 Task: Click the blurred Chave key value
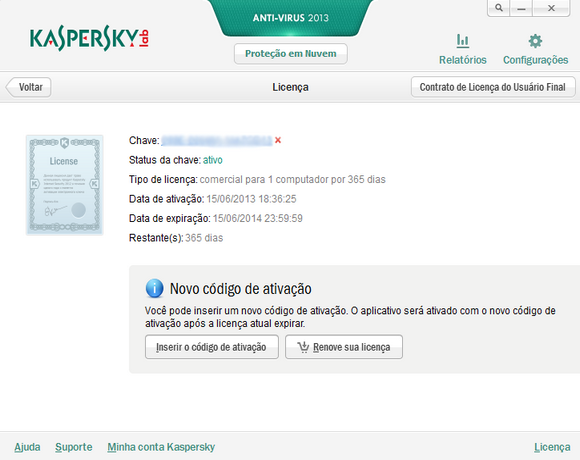point(217,141)
